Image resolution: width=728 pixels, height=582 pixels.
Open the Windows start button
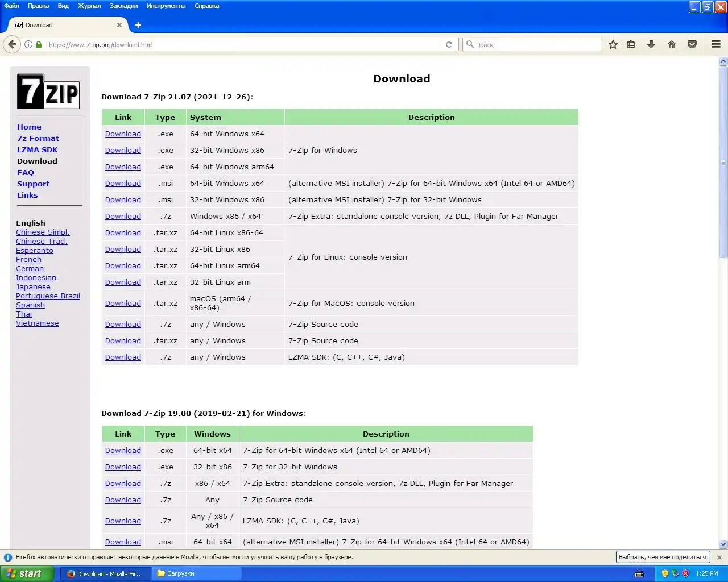point(27,573)
